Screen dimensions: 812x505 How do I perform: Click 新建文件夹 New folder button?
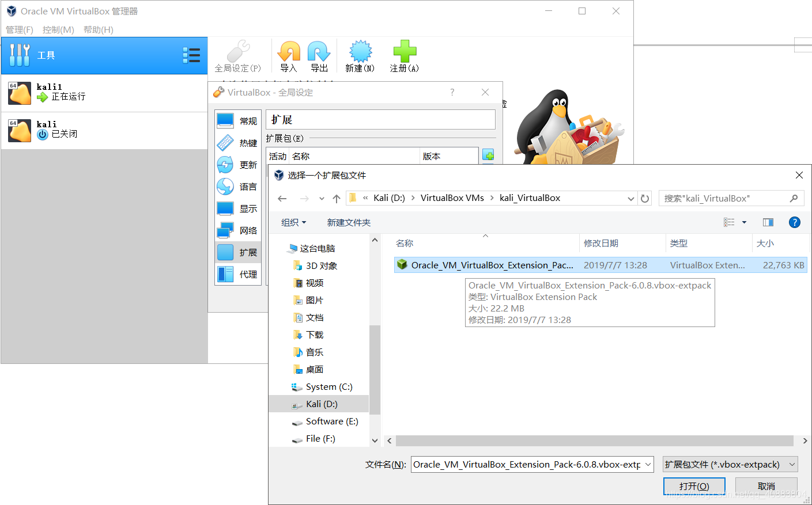[349, 222]
